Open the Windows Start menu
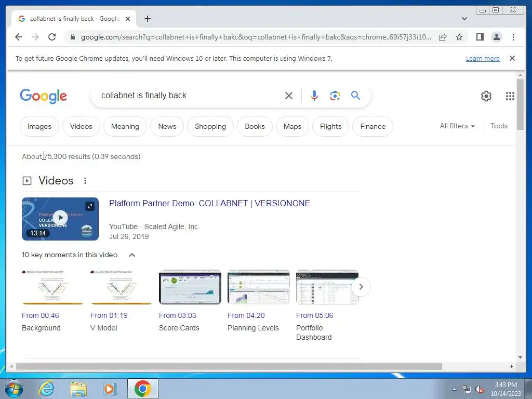 tap(14, 389)
